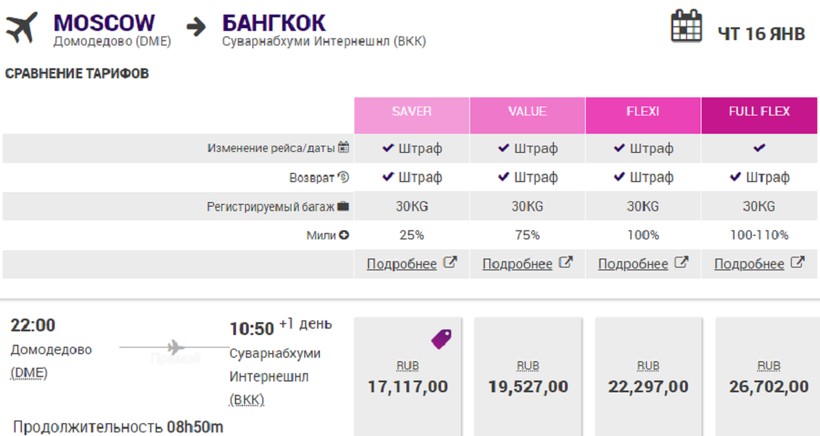Image resolution: width=820 pixels, height=436 pixels.
Task: Choose the RUB 22,297,00 Flexi fare
Action: tap(648, 376)
